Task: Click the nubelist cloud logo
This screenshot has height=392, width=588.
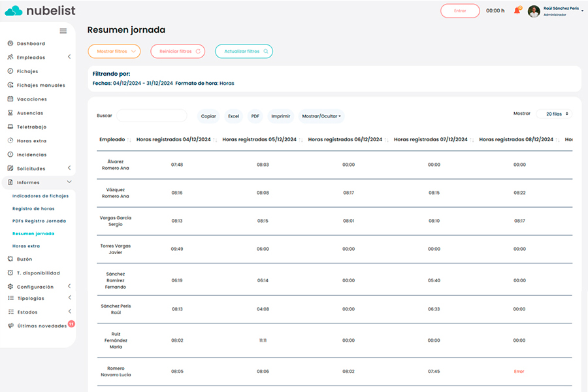Action: point(13,10)
